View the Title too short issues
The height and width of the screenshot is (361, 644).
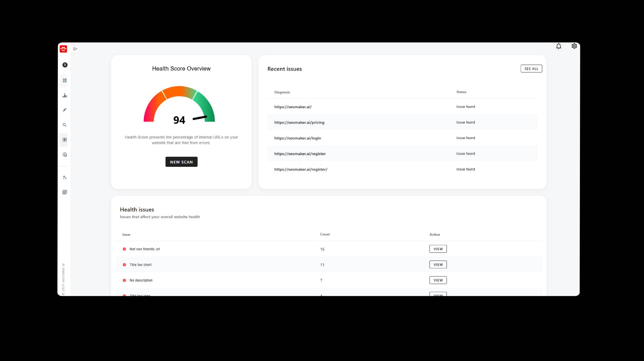pyautogui.click(x=438, y=264)
